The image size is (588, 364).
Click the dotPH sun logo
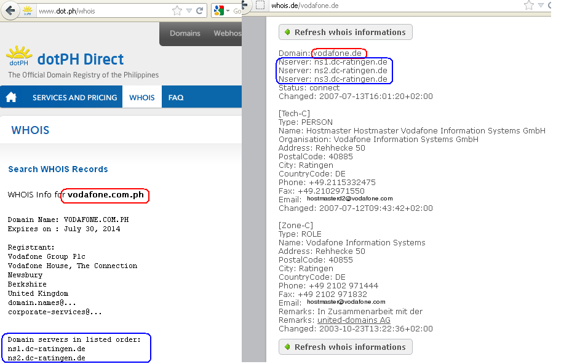[19, 56]
